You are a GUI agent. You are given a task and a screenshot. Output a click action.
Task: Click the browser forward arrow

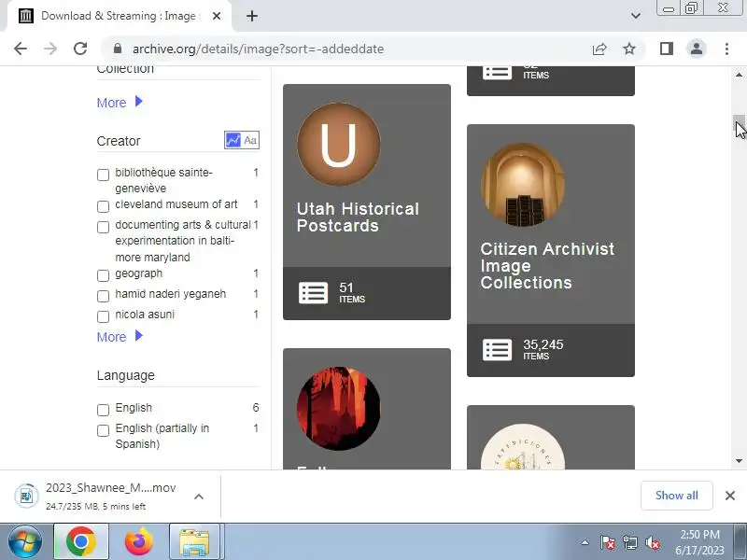(x=50, y=49)
